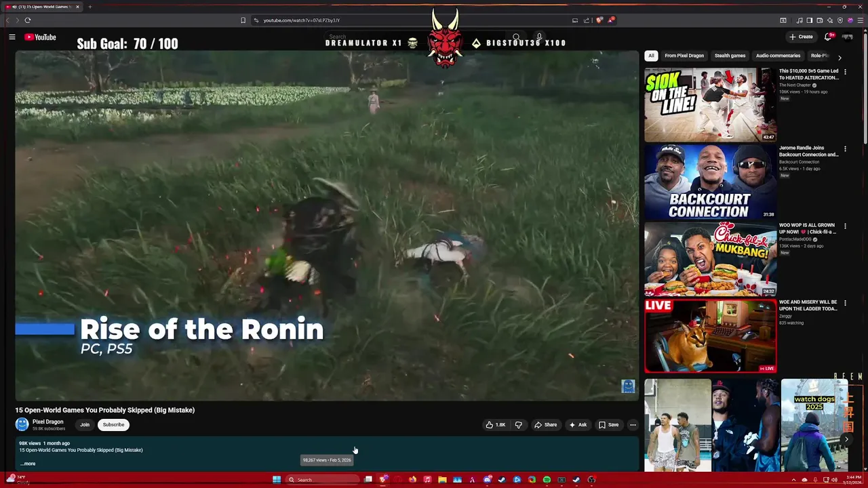
Task: Open the music app taskbar icon
Action: [x=427, y=480]
